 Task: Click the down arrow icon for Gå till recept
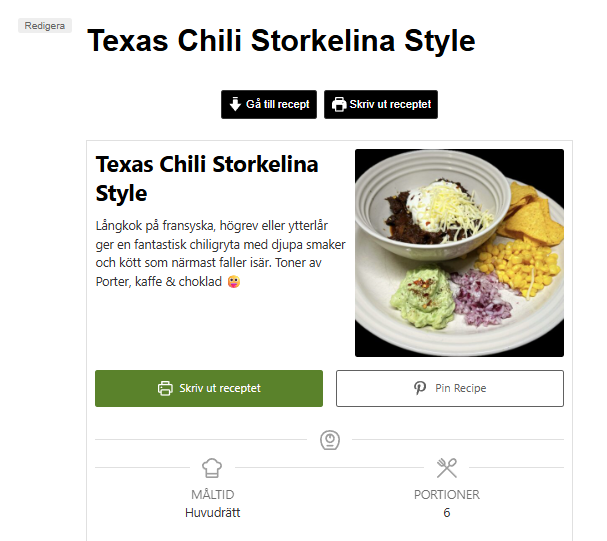point(235,104)
